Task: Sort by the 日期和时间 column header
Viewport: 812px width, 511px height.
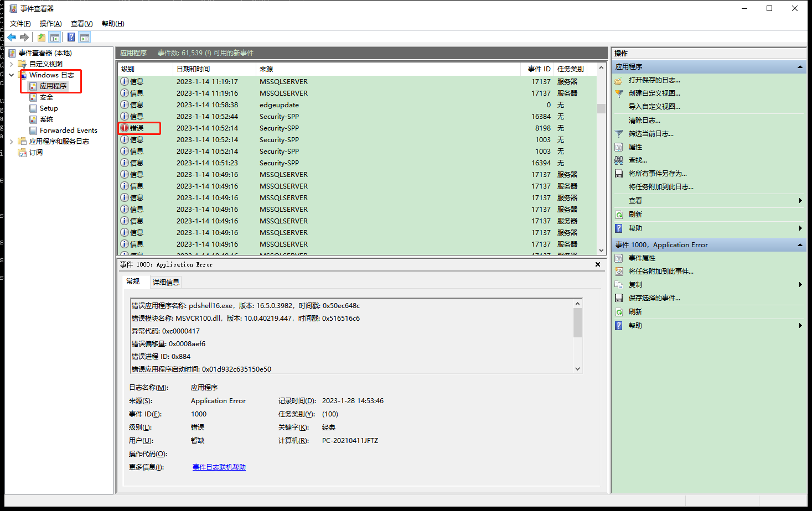Action: (214, 69)
